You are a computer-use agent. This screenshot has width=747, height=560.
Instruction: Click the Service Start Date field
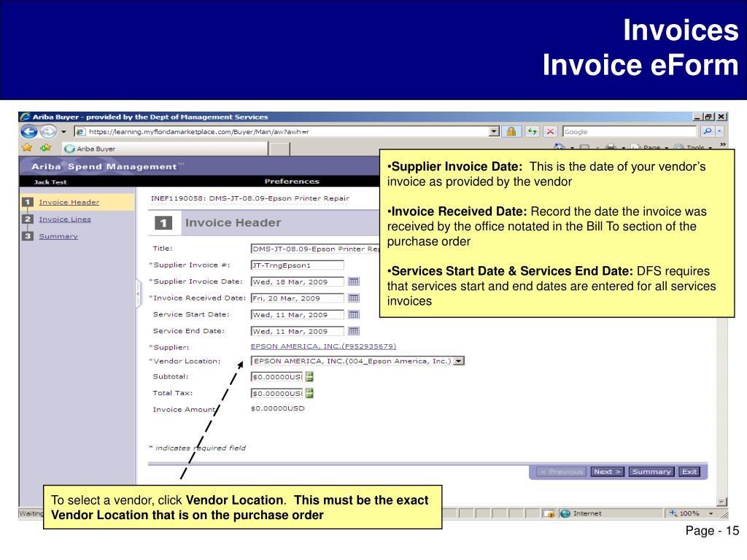click(x=298, y=315)
